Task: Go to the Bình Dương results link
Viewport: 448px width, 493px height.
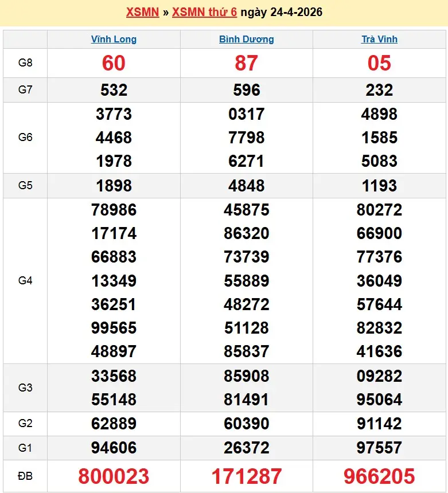Action: [x=246, y=40]
